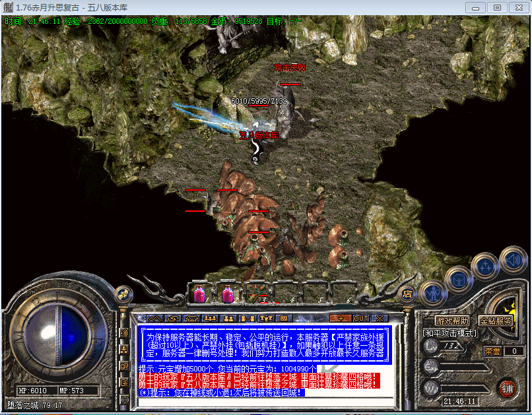
Task: Toggle the linked-boxes channel icon beside chat
Action: click(124, 366)
